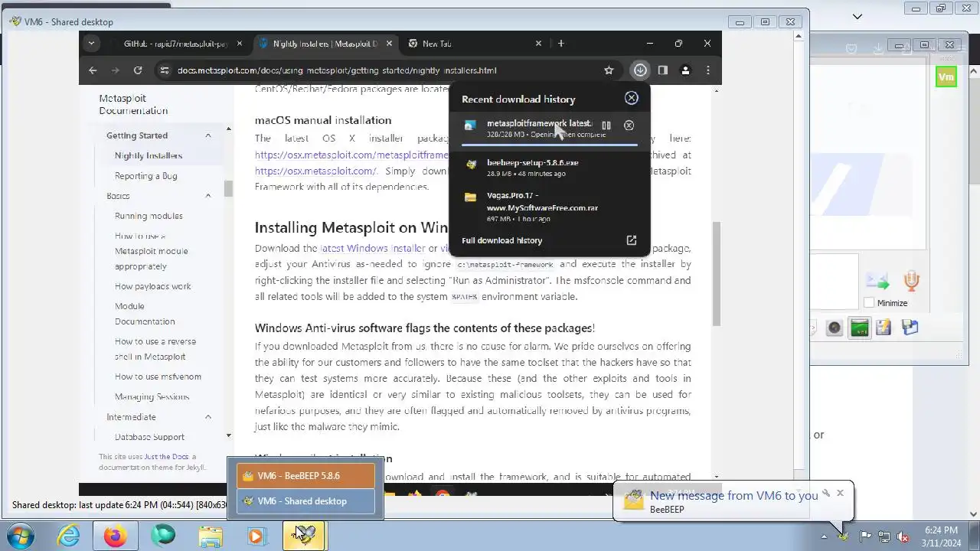Launch Internet Explorer from taskbar

tap(69, 536)
